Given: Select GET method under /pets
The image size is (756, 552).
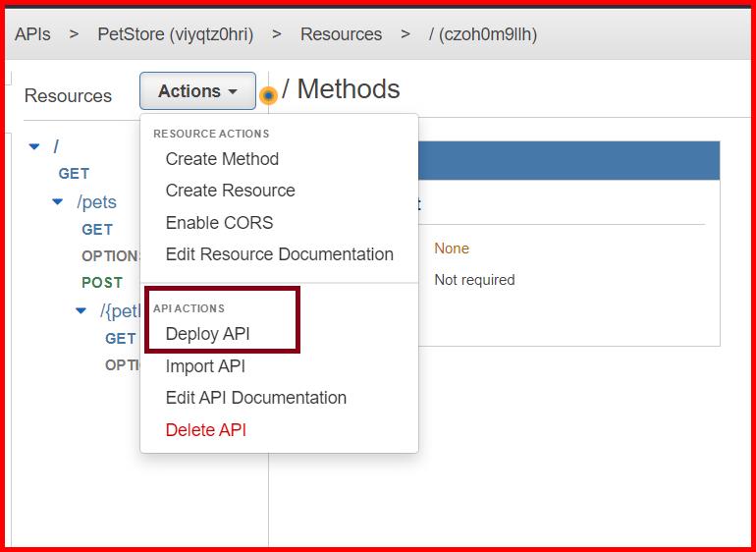Looking at the screenshot, I should (97, 230).
